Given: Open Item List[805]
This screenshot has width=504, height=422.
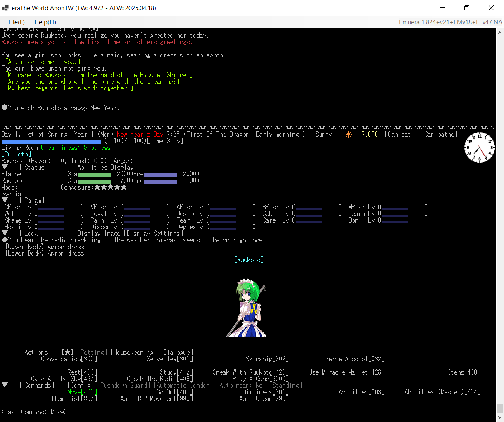Looking at the screenshot, I should coord(74,398).
